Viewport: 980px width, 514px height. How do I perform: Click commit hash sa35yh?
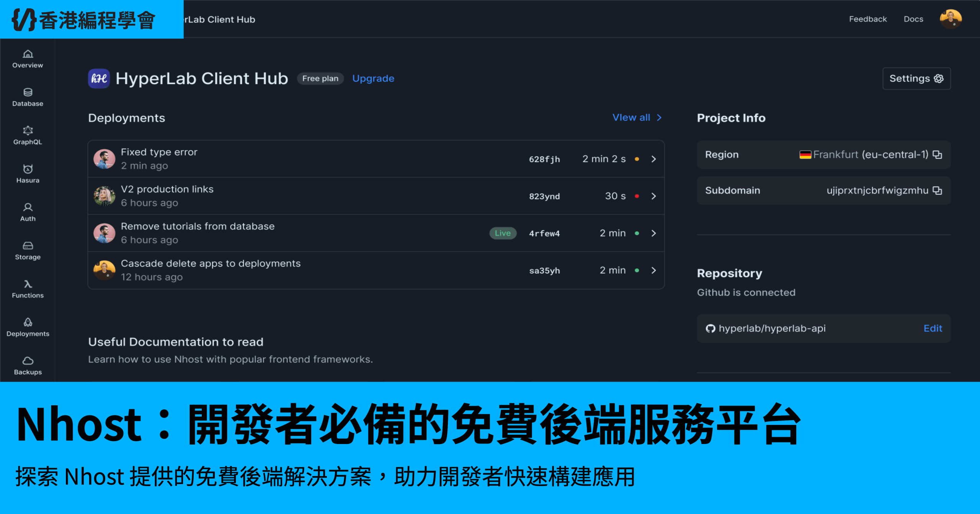(x=544, y=271)
